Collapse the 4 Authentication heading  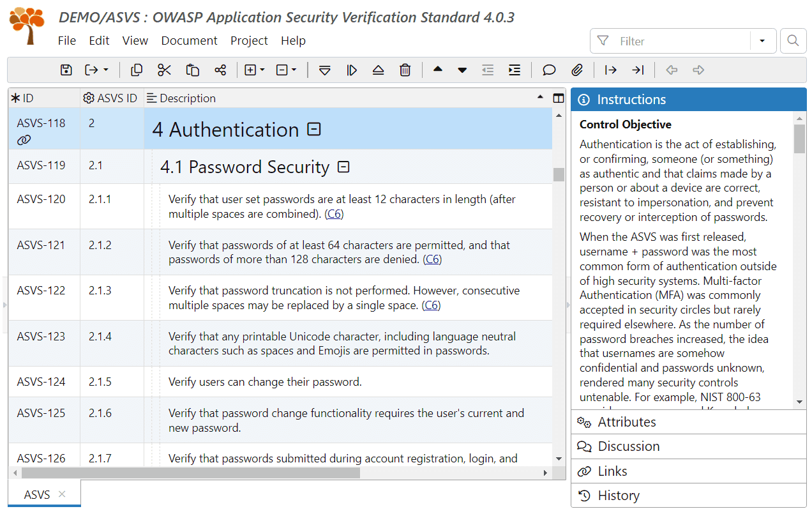(x=313, y=129)
